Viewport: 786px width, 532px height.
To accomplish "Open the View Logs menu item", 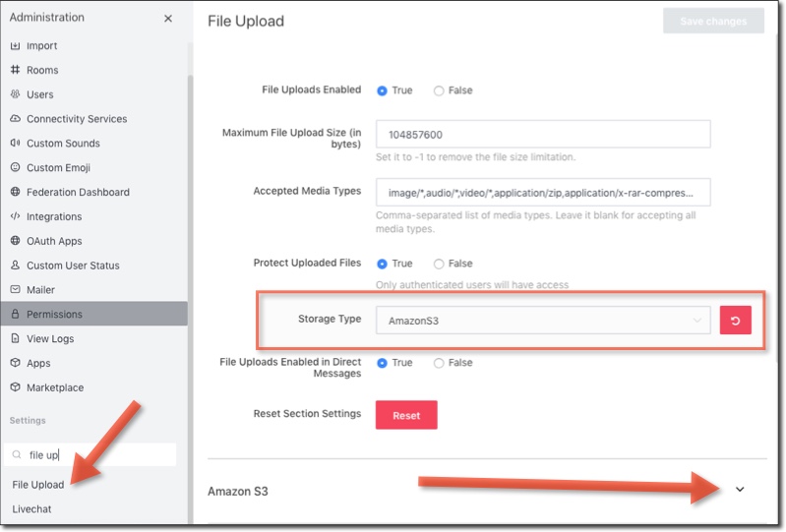I will [x=50, y=339].
